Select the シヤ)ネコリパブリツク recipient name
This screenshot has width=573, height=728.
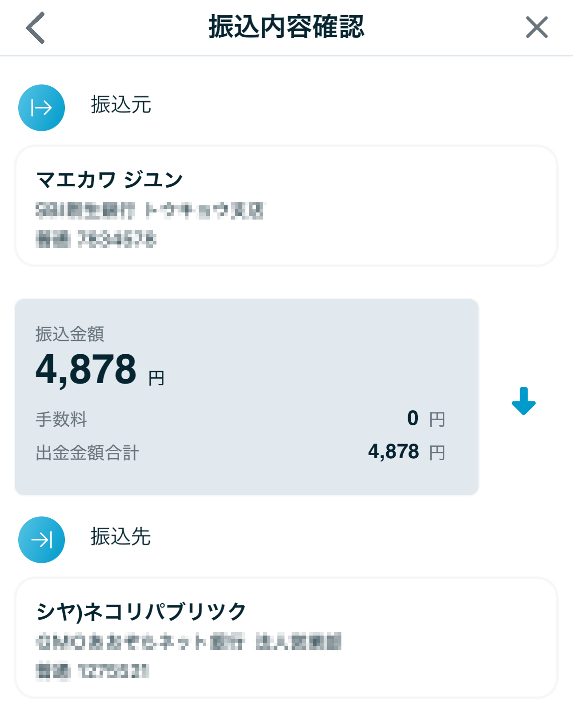141,612
